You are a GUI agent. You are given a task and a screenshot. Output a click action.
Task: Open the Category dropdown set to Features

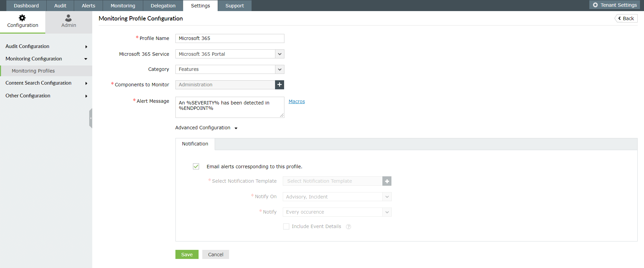(230, 70)
